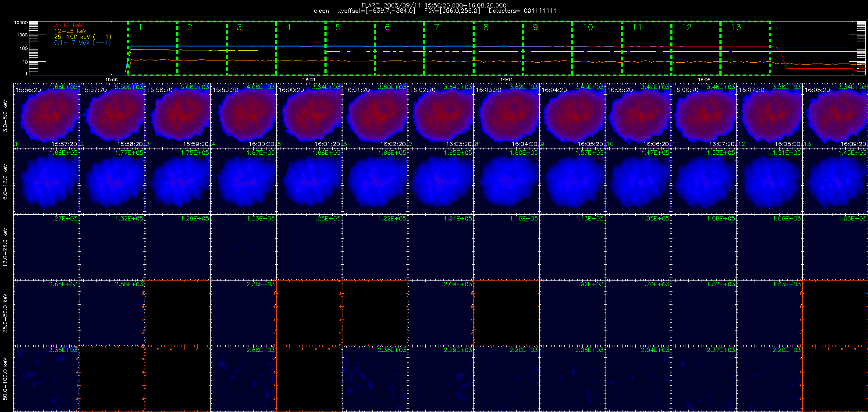The height and width of the screenshot is (412, 868).
Task: Open the 6.0-12.0 keV image labeled 1.77E+05
Action: point(112,181)
